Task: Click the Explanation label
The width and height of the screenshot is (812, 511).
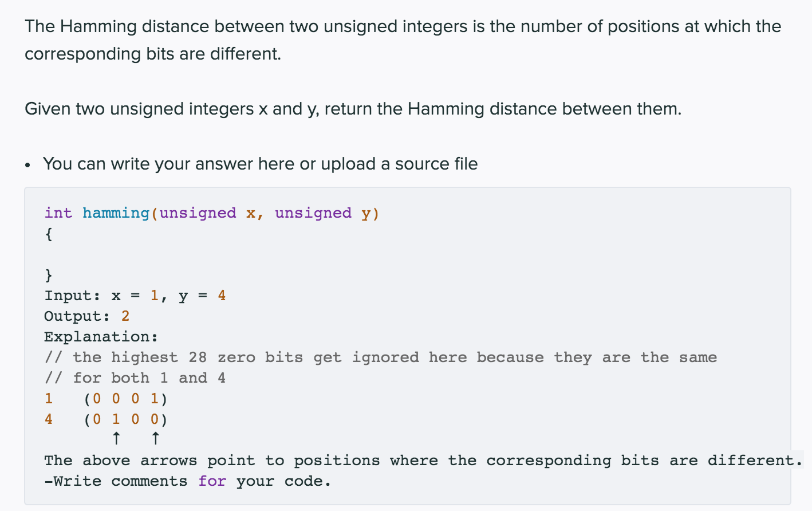Action: [101, 337]
